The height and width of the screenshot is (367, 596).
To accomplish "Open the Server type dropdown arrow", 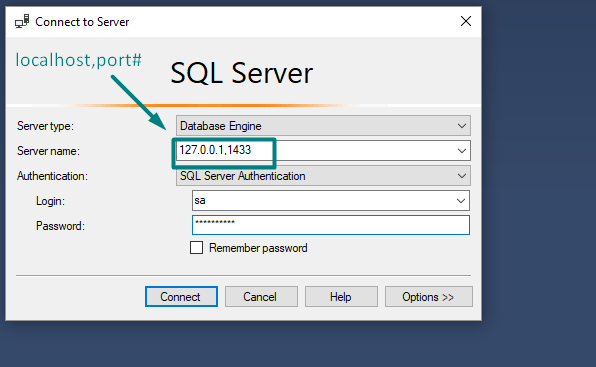I will [462, 126].
